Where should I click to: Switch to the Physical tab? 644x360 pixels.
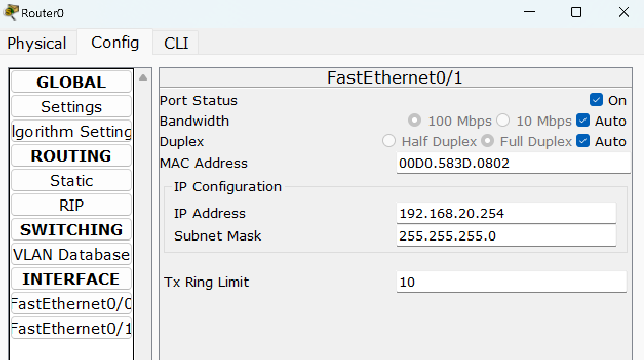coord(37,43)
